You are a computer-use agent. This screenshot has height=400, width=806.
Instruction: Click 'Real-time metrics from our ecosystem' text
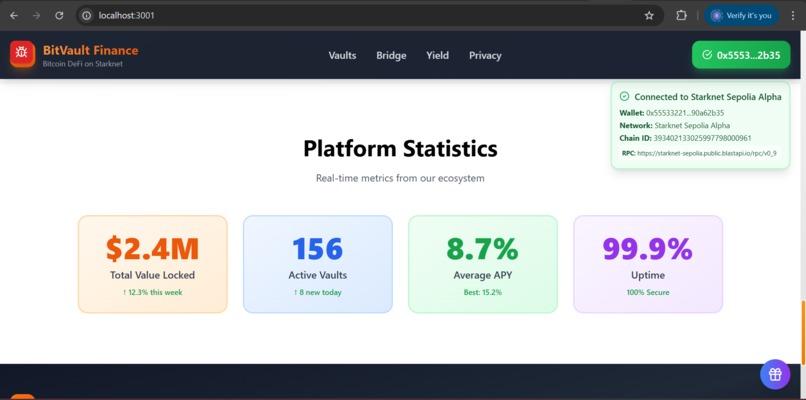tap(400, 178)
